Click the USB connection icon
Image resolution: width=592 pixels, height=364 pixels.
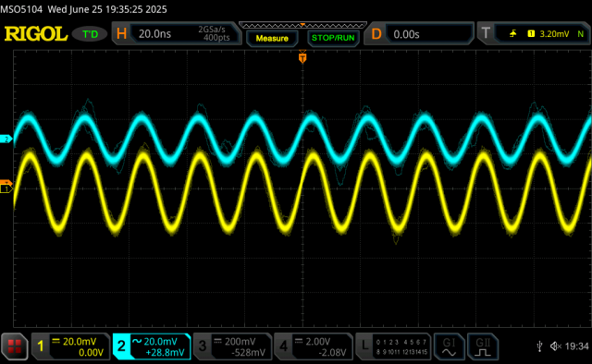[x=540, y=346]
